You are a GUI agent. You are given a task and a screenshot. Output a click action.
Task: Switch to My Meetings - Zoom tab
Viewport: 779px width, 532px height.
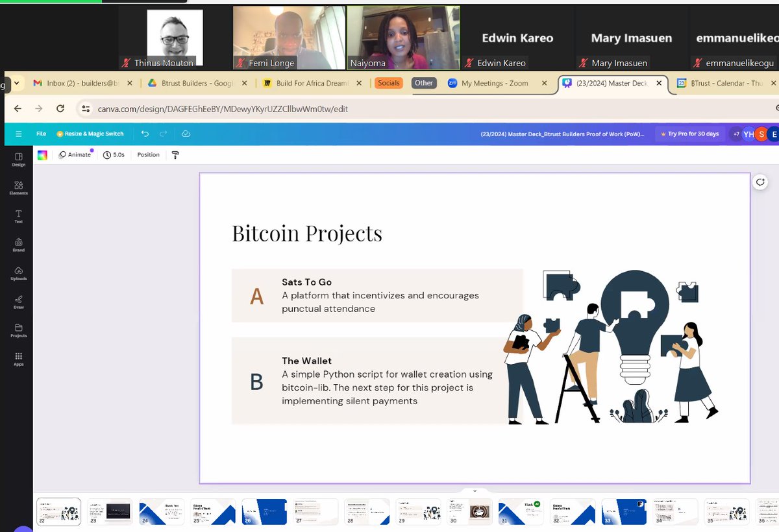point(497,83)
